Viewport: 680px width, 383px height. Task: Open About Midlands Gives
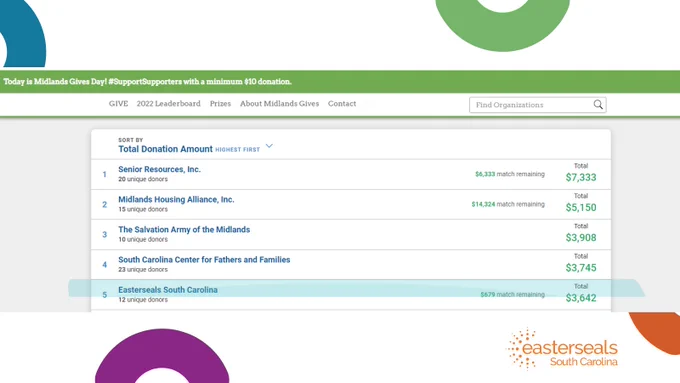point(279,104)
